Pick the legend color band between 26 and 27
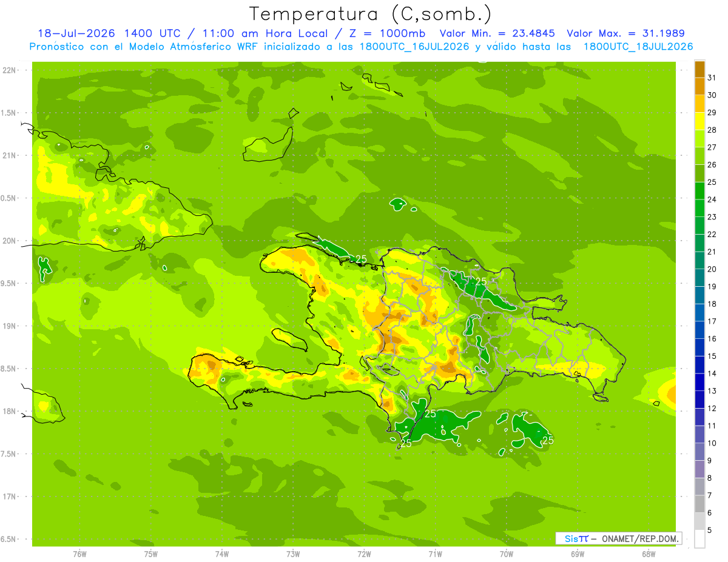Viewport: 728px width, 562px height. click(699, 156)
